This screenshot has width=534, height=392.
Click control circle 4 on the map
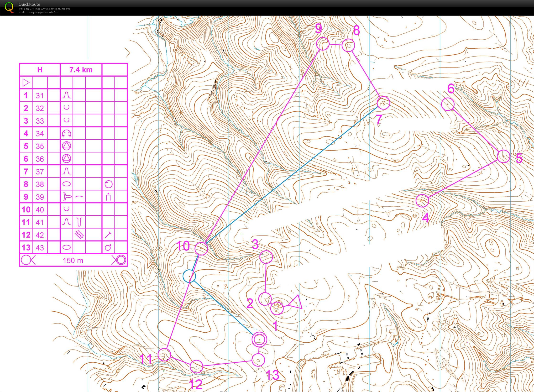click(422, 201)
